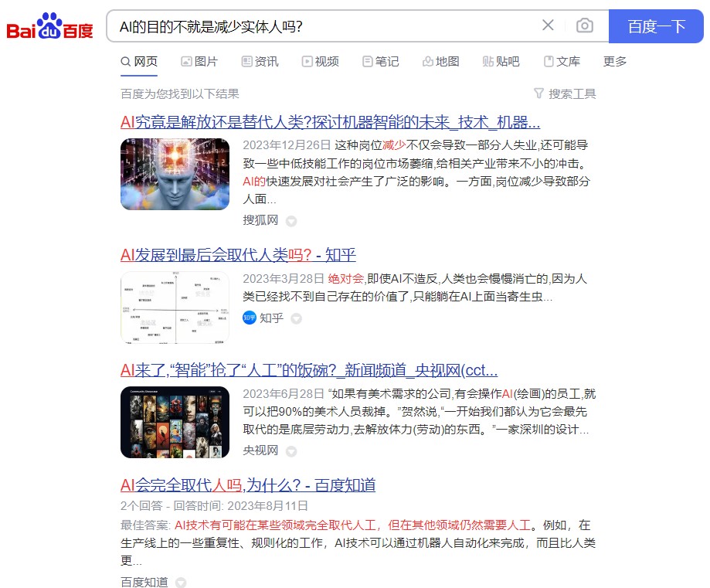Click the 百度知道 source label
710x588 pixels.
(144, 582)
